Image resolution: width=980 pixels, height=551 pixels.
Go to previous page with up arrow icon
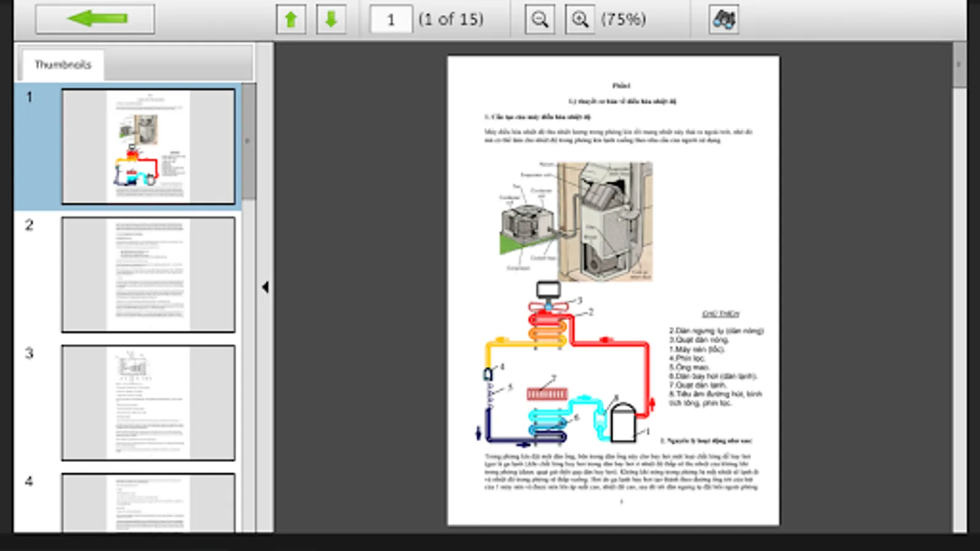tap(291, 19)
